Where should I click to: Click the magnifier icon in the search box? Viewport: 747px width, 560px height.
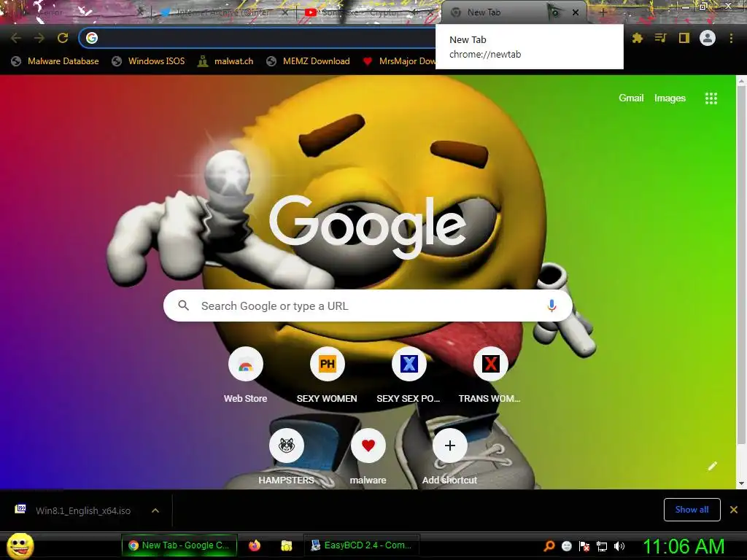(x=183, y=306)
